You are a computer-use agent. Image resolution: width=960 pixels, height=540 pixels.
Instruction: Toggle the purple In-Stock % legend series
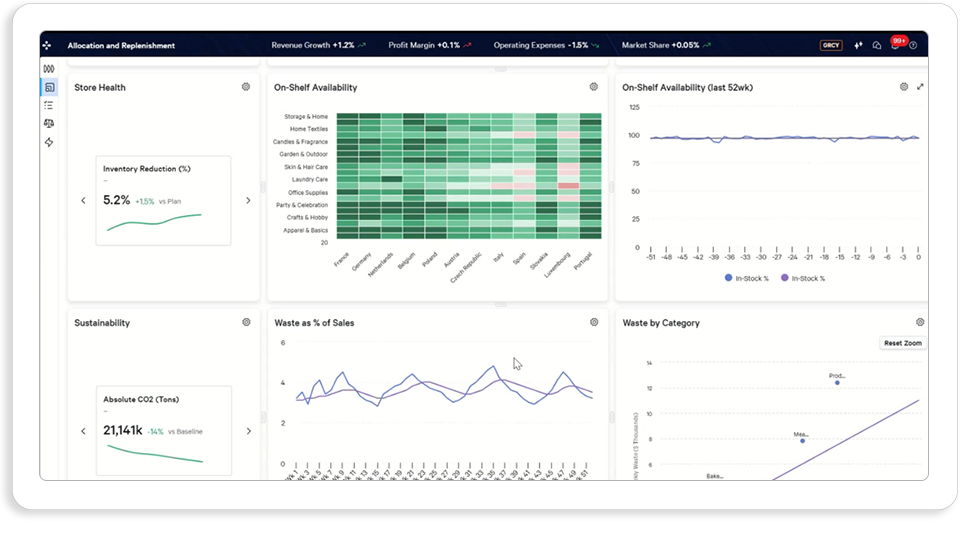(803, 278)
